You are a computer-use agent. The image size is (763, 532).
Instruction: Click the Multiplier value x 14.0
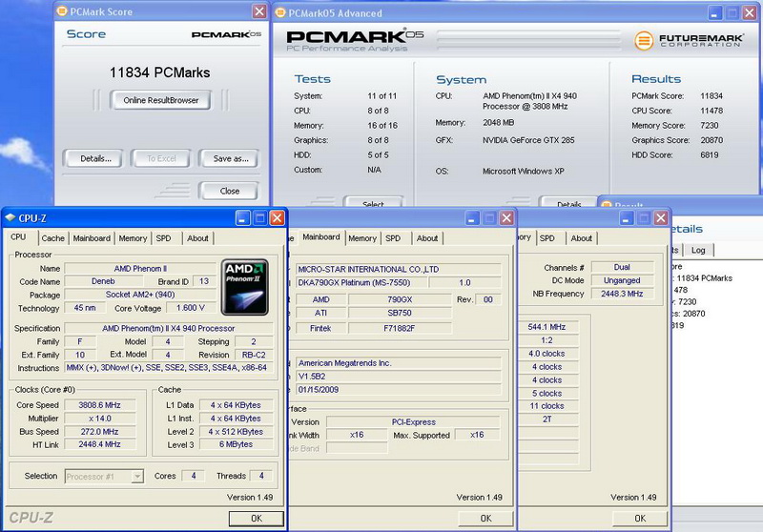pos(100,419)
